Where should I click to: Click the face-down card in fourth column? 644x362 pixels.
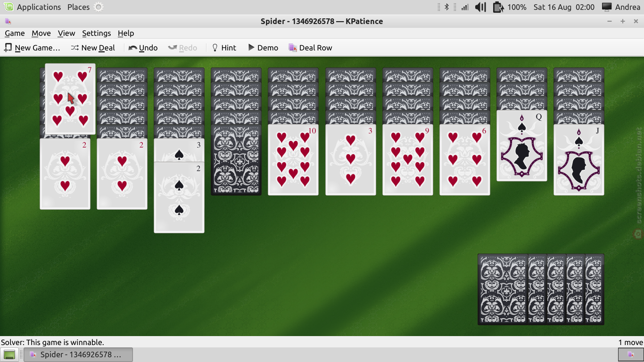pyautogui.click(x=236, y=159)
